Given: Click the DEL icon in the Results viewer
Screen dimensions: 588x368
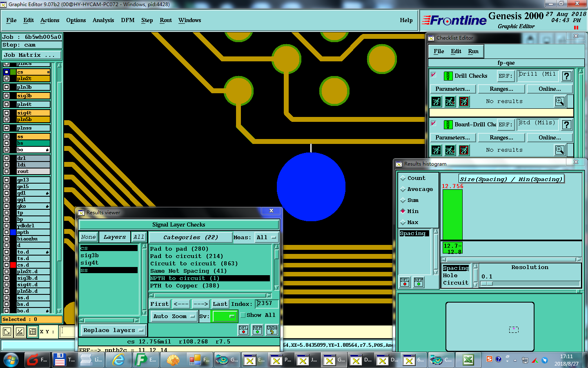Looking at the screenshot, I should click(243, 330).
